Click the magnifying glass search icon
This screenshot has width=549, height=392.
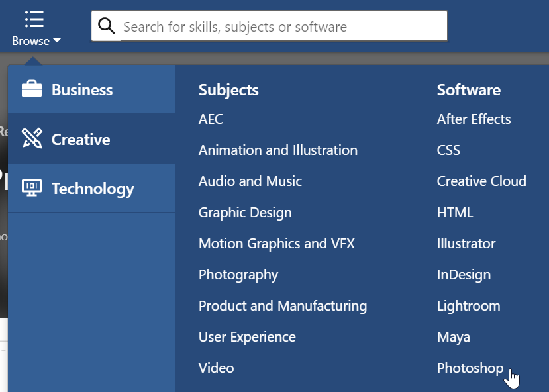pyautogui.click(x=107, y=26)
